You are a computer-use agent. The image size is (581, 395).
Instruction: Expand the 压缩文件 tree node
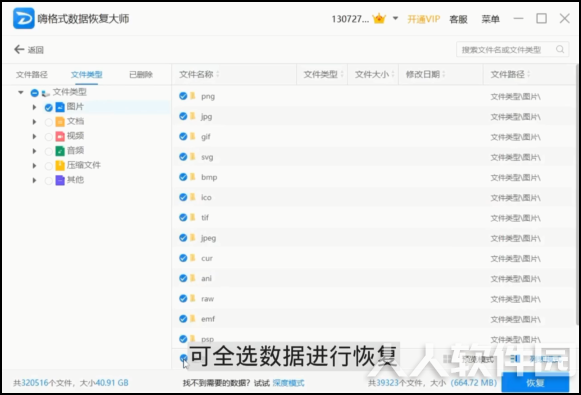click(x=34, y=166)
